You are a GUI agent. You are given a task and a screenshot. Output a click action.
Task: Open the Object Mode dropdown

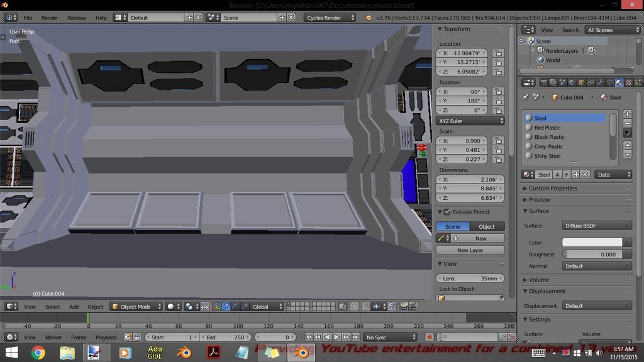[x=136, y=307]
